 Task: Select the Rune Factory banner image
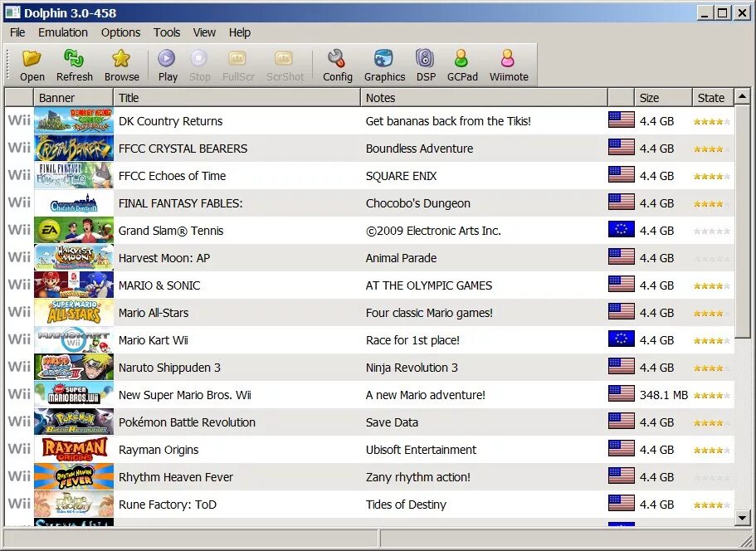[x=74, y=505]
